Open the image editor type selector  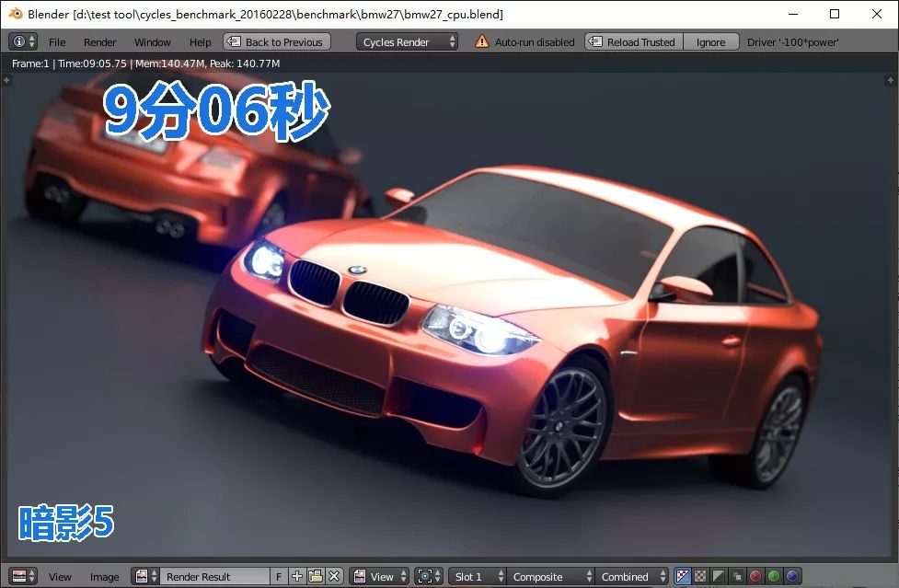point(23,576)
